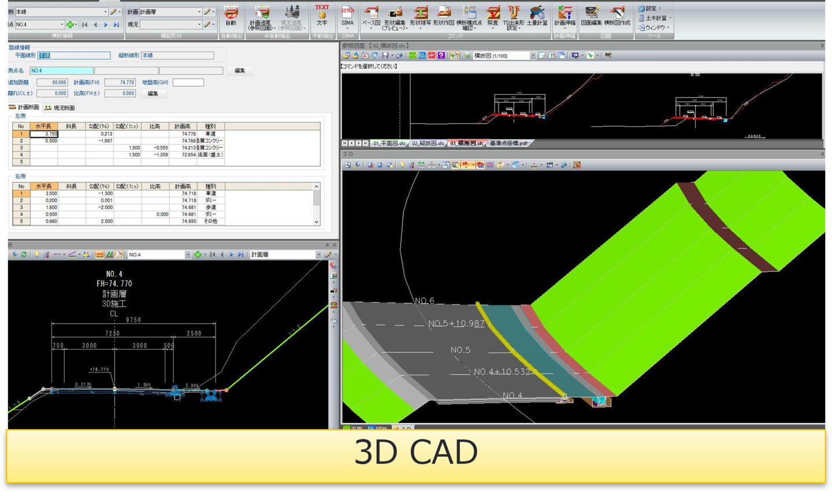832x504 pixels.
Task: Click the 編集 button beside station name
Action: [240, 70]
